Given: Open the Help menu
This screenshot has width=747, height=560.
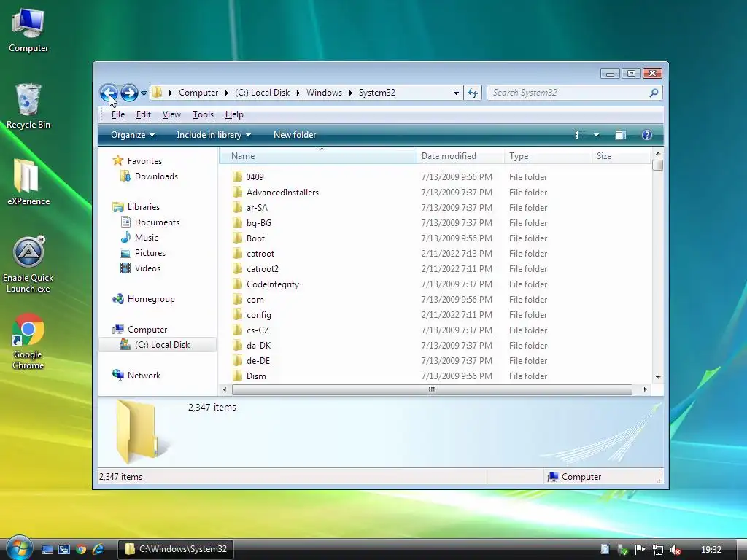Looking at the screenshot, I should (x=234, y=114).
